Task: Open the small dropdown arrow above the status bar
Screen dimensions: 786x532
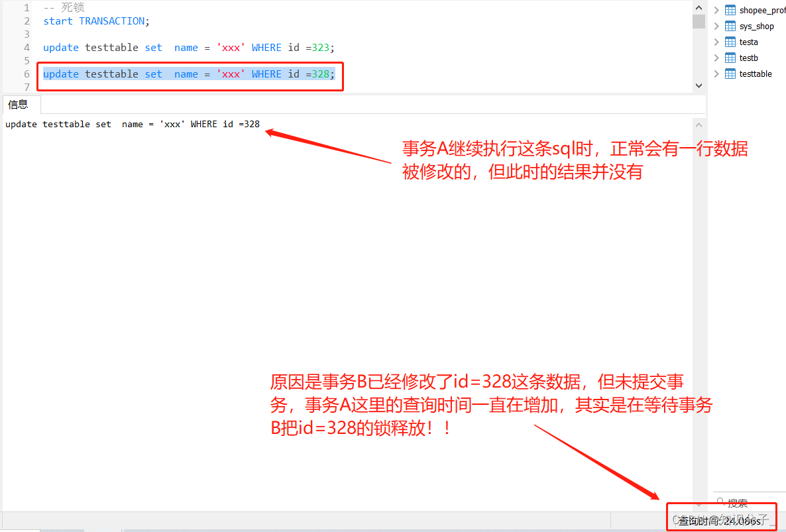Action: point(699,505)
